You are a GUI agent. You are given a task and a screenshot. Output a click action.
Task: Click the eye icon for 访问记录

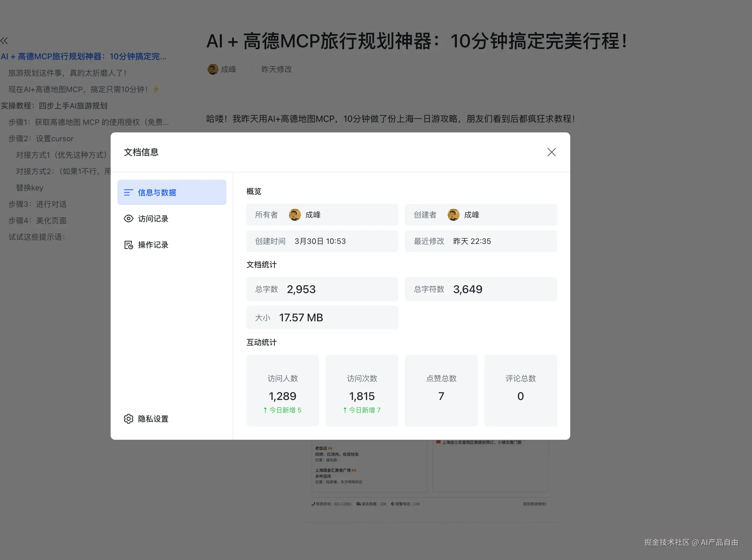128,219
